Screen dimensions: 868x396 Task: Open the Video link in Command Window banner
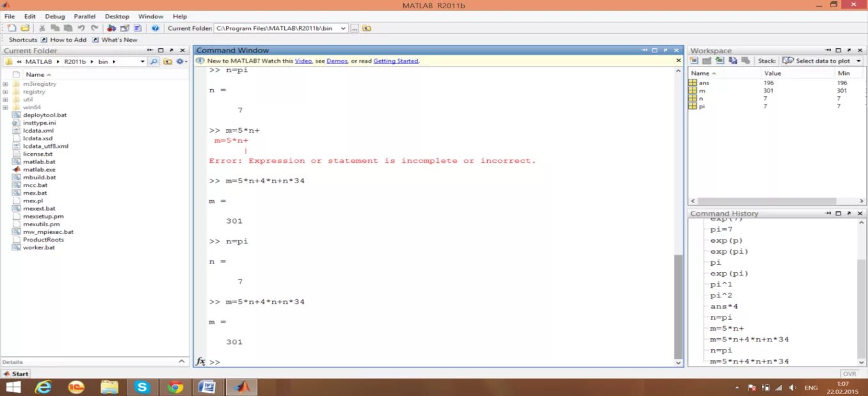pos(303,61)
